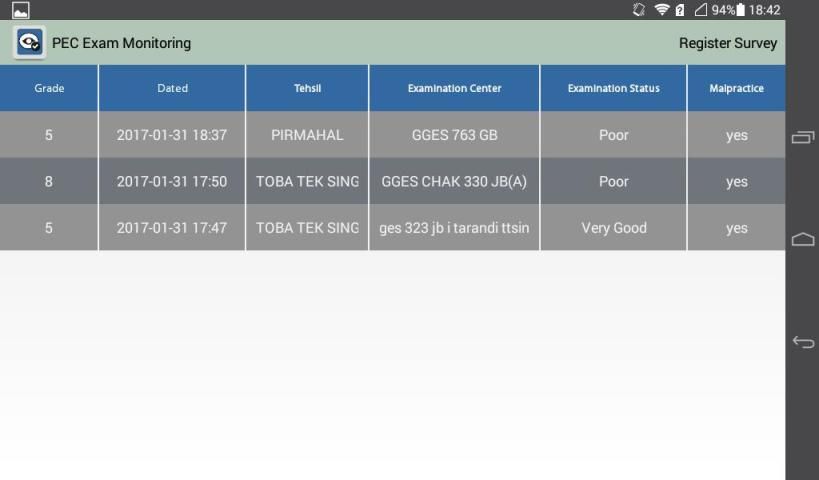Select GGES CHAK 330 JB(A) center entry
Viewport: 819px width, 480px height.
pos(454,181)
